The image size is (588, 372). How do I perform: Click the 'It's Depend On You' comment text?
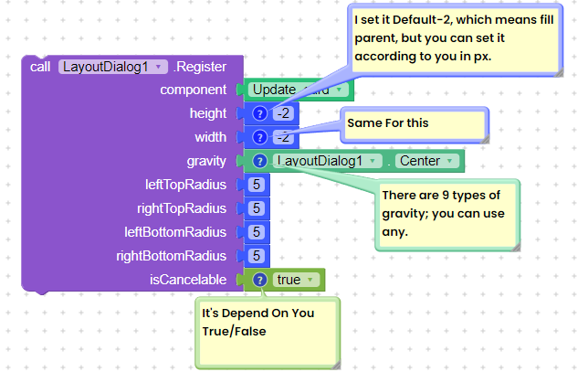point(258,322)
